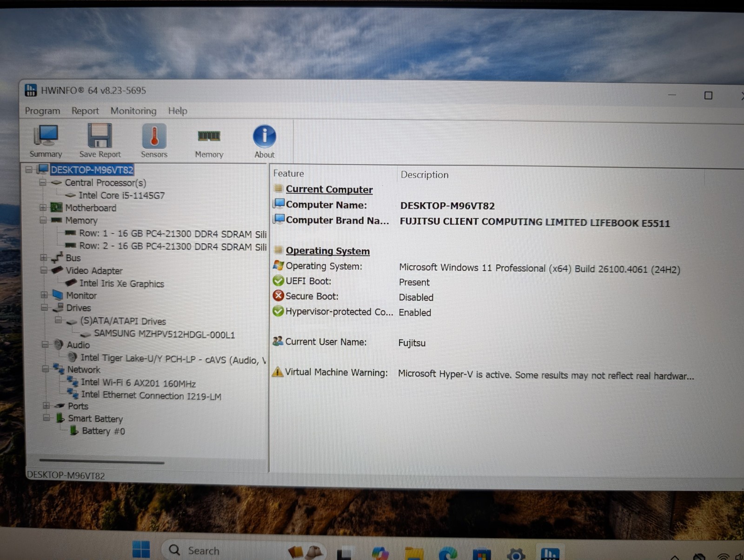Image resolution: width=744 pixels, height=560 pixels.
Task: Open the Help menu
Action: click(x=178, y=111)
